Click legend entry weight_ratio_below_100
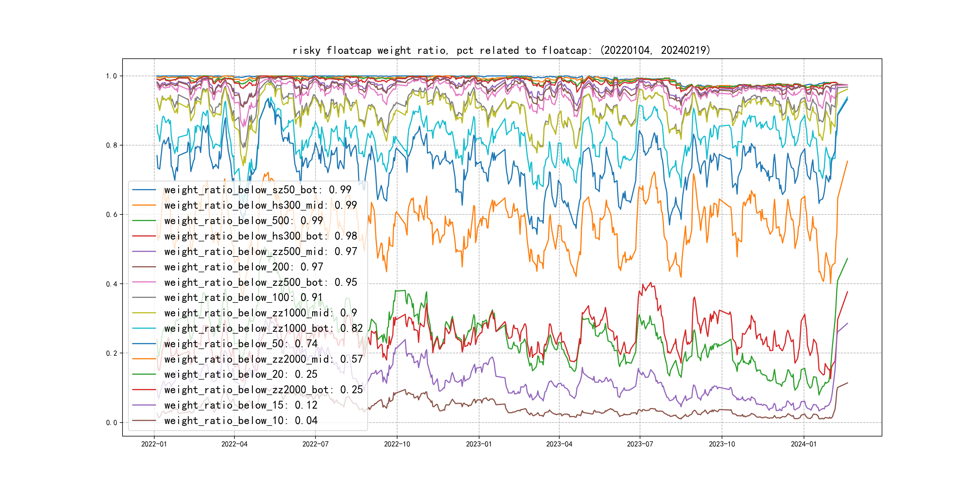Viewport: 980px width, 490px height. point(243,298)
